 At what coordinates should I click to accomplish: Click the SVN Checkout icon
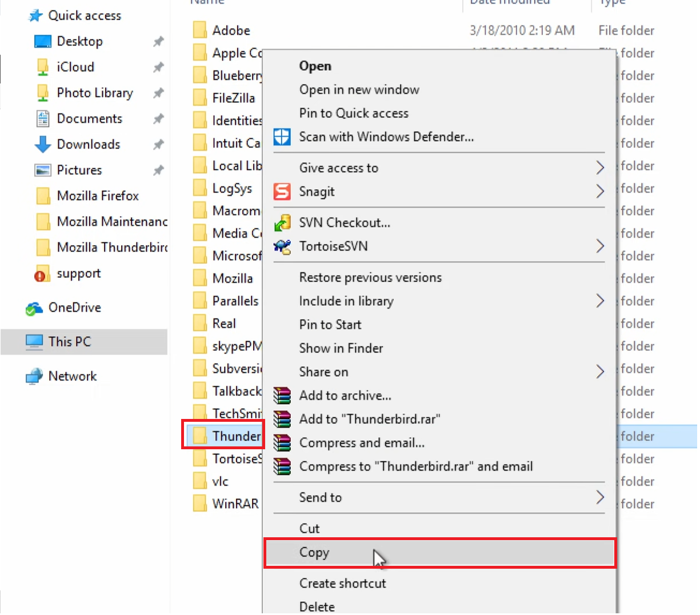point(282,222)
